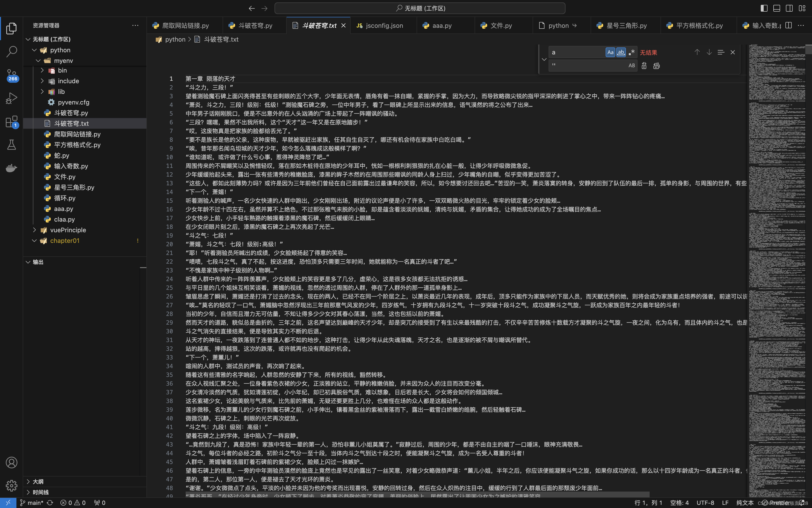This screenshot has width=812, height=508.
Task: Go to next match in find widget
Action: coord(709,52)
